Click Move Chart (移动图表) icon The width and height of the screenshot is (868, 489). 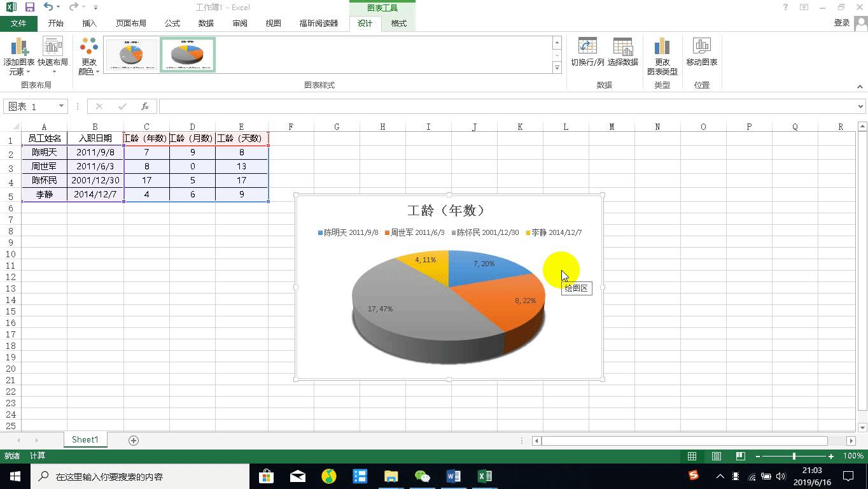702,52
